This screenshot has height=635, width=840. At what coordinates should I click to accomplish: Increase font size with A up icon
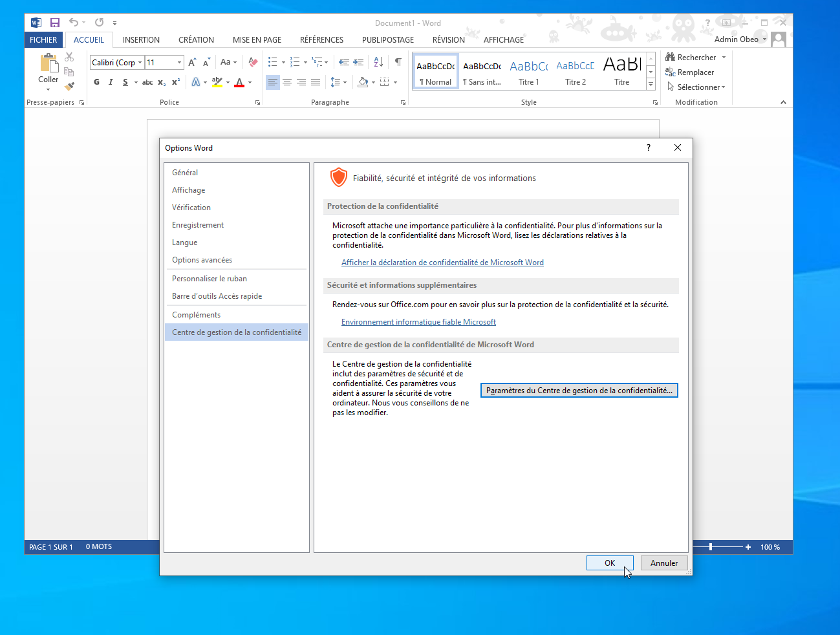coord(192,62)
